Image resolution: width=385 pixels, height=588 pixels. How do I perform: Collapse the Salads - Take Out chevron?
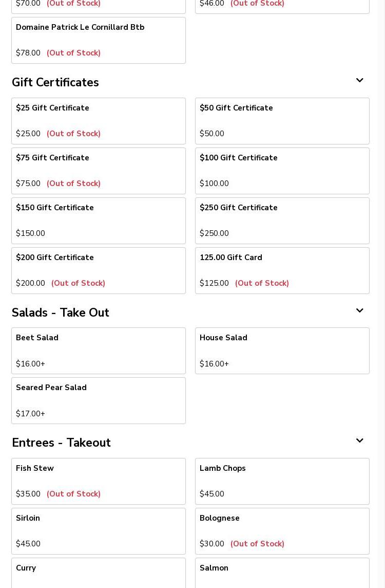point(359,311)
